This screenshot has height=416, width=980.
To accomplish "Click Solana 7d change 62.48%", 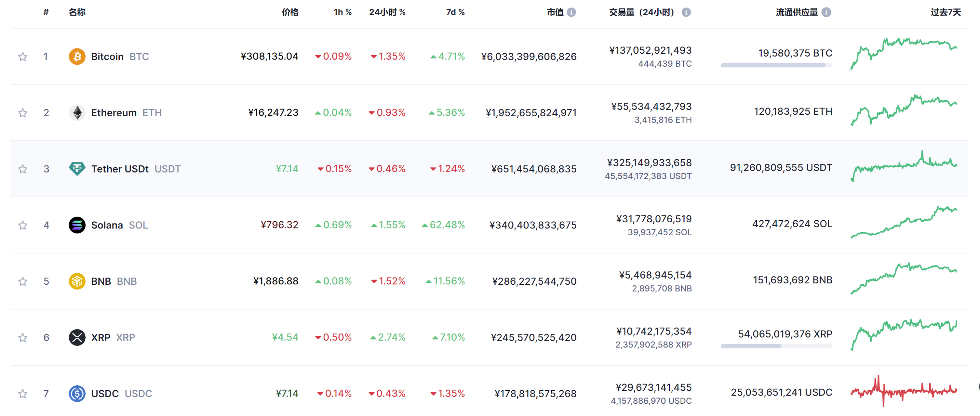I will pos(443,225).
